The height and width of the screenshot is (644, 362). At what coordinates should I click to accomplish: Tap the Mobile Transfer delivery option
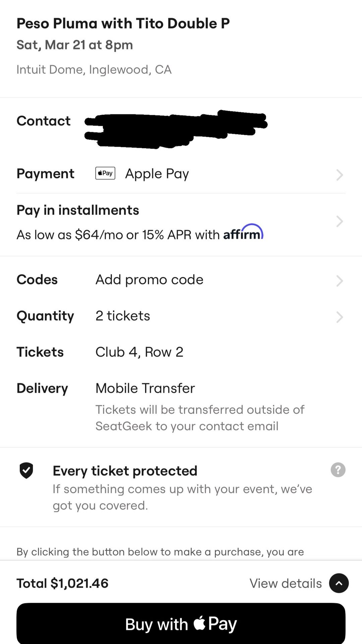pos(145,388)
